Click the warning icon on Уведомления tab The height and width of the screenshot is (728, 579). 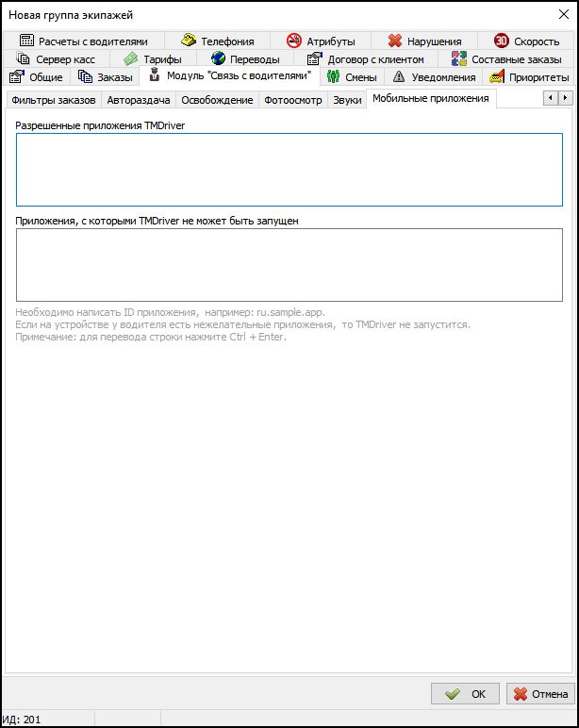tap(400, 77)
